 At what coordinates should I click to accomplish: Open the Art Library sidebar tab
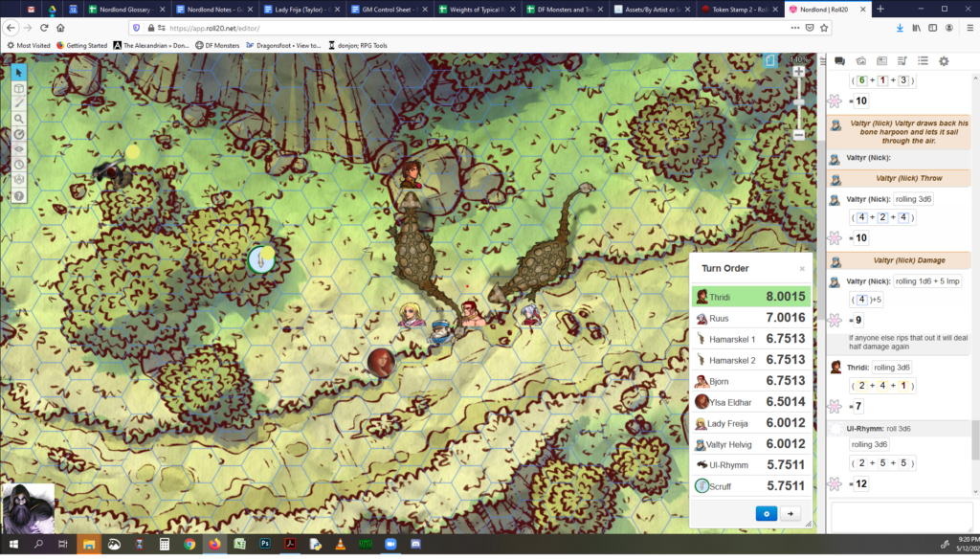click(860, 60)
